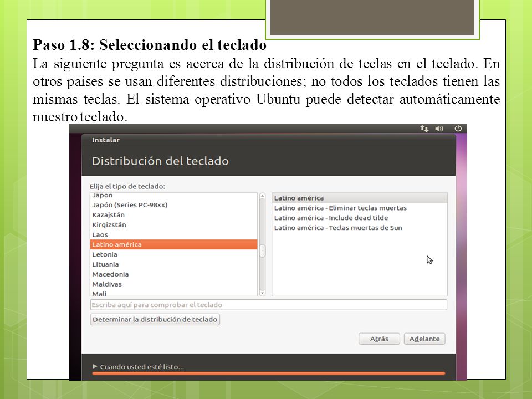Click the Adelante button
532x399 pixels.
424,339
